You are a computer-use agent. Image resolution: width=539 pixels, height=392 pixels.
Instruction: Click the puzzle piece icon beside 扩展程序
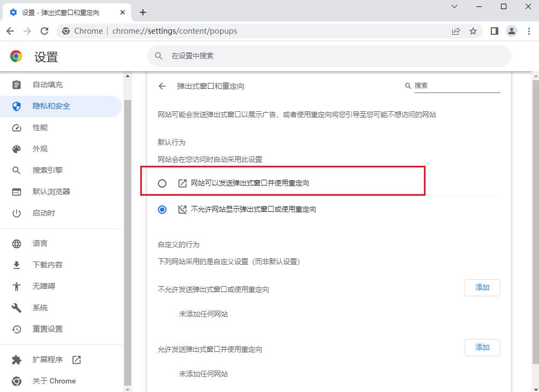coord(17,360)
